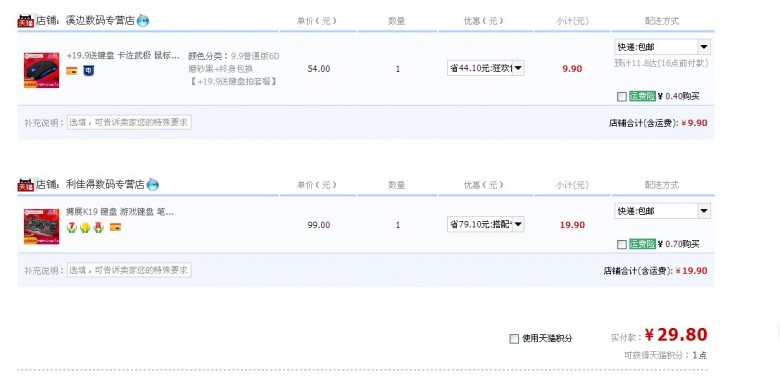Screen dimensions: 780x378
Task: Click the blue shield badge under mouse product
Action: tap(88, 71)
